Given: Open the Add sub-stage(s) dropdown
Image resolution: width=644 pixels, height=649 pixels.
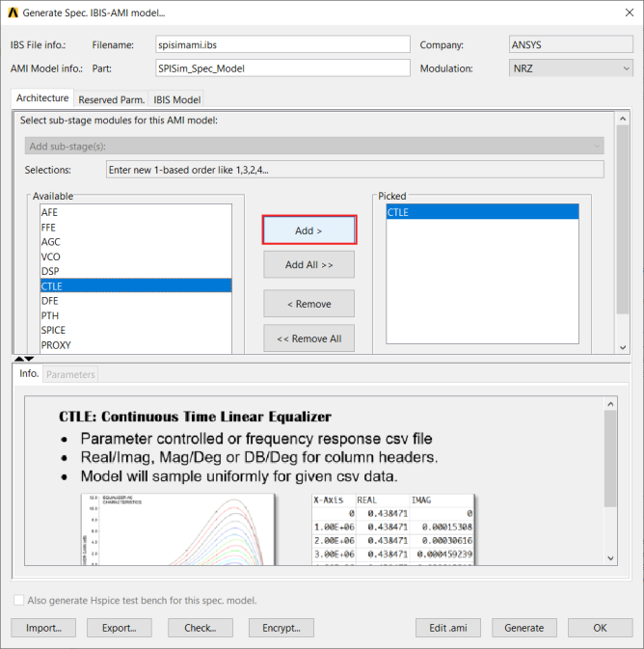Looking at the screenshot, I should [x=314, y=147].
